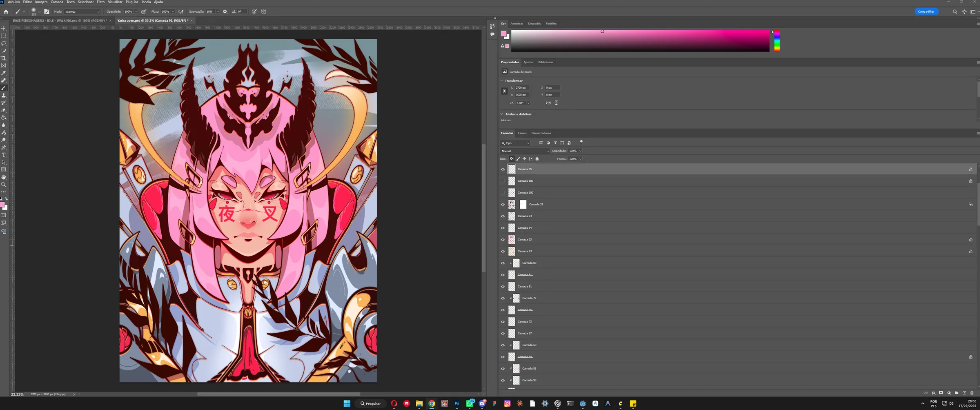Open the Tipo layer filter dropdown

[x=515, y=143]
